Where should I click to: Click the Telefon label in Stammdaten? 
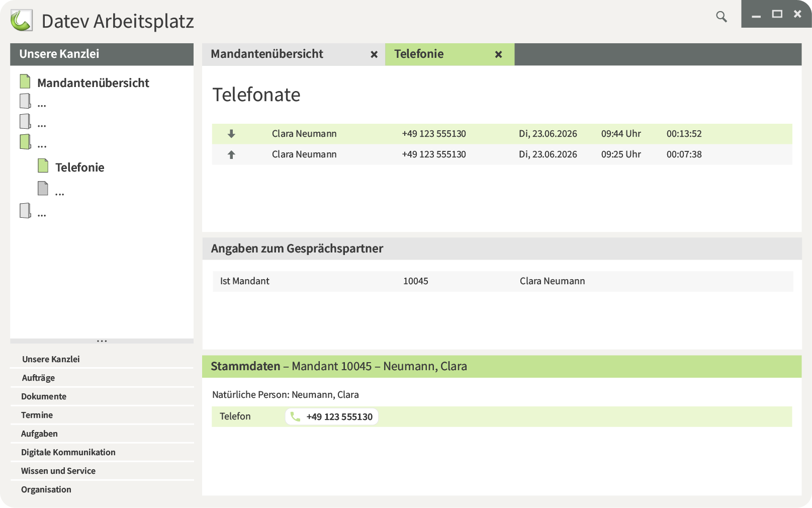coord(235,416)
